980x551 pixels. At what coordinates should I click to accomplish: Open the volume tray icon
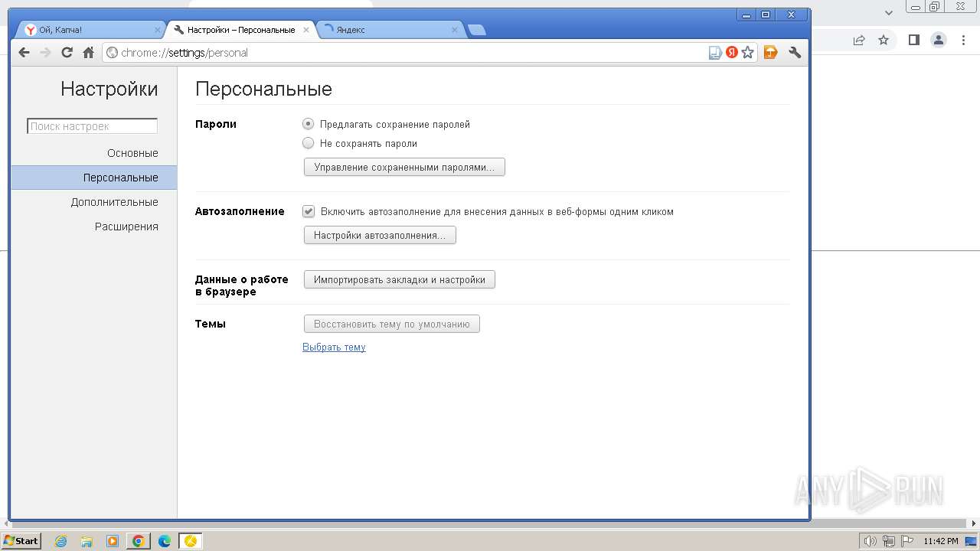[x=871, y=541]
